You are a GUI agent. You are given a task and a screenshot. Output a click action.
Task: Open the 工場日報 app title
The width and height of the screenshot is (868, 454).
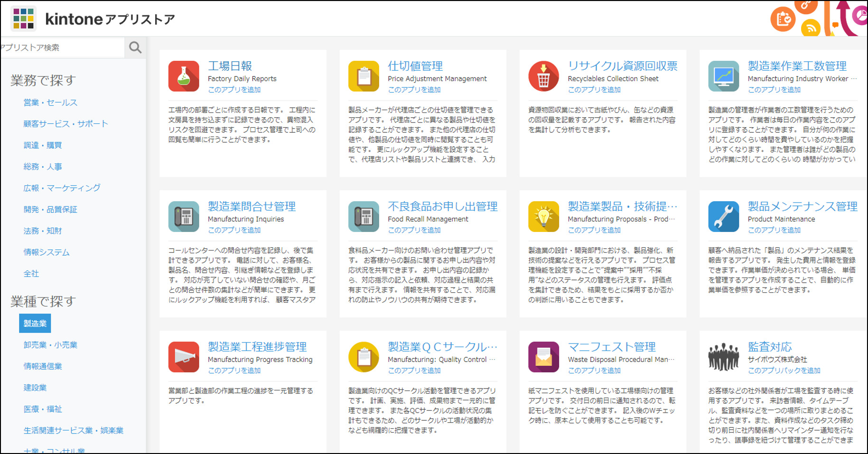230,66
